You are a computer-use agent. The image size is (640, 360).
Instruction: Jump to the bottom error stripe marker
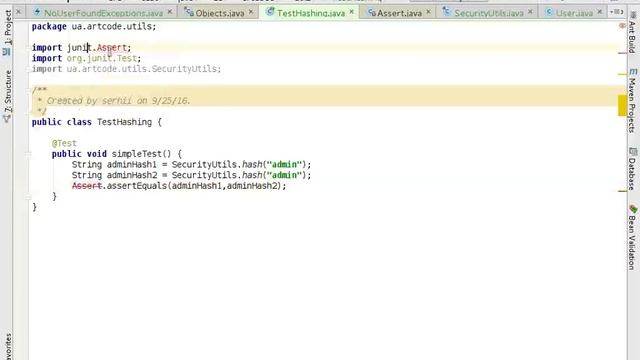[622, 191]
